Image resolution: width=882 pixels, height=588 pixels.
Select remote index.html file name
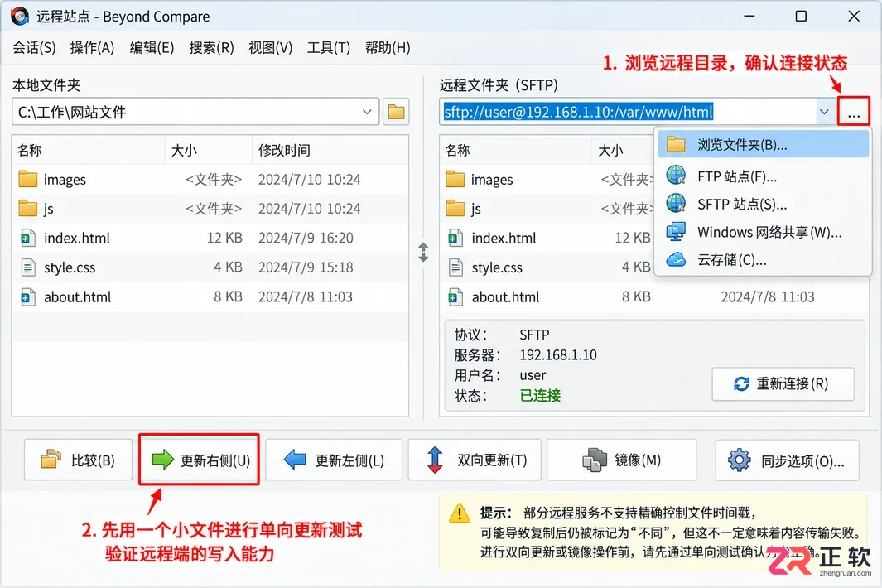(504, 238)
